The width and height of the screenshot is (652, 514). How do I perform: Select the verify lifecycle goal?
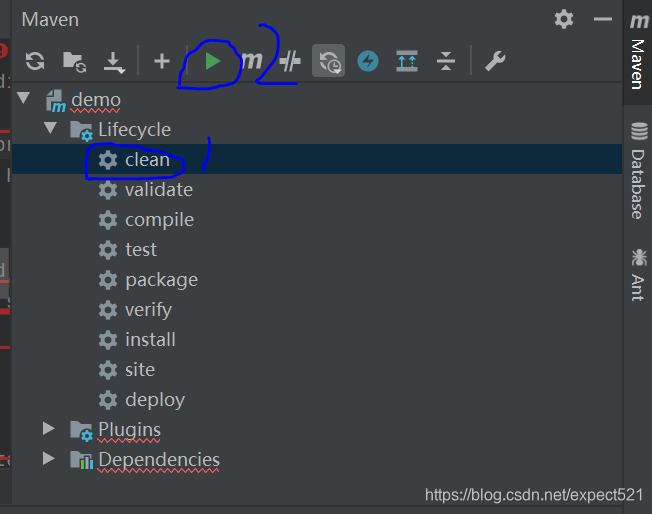[148, 310]
